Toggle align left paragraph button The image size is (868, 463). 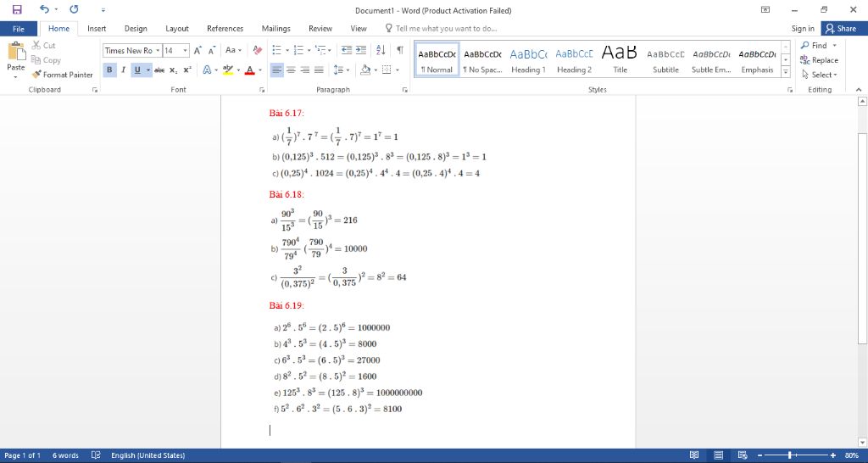click(x=277, y=70)
